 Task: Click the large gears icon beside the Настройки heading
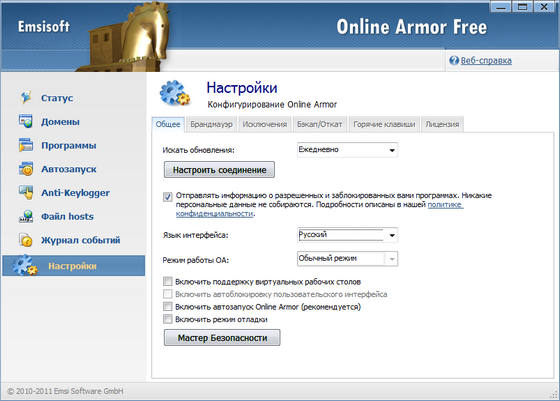click(x=175, y=94)
